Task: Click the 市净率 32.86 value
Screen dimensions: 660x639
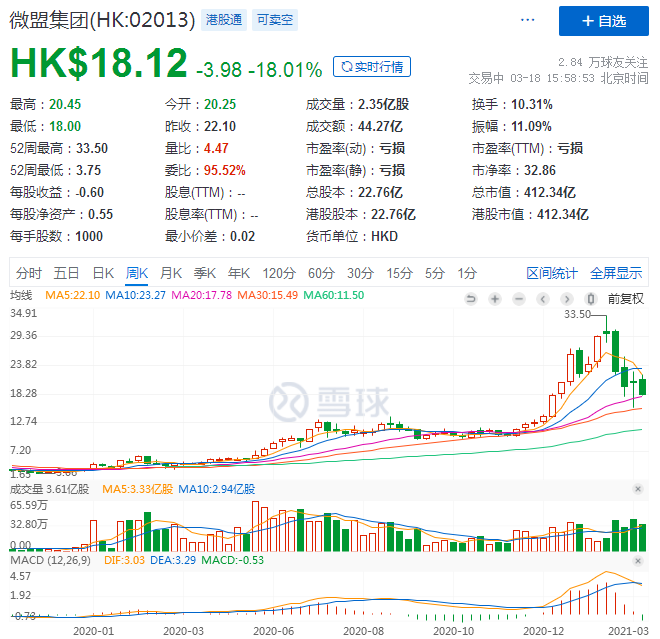Action: click(540, 170)
